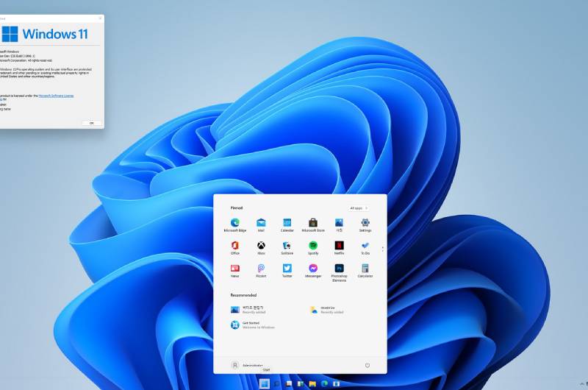Open the Twitter pinned app
The height and width of the screenshot is (390, 588).
point(287,271)
